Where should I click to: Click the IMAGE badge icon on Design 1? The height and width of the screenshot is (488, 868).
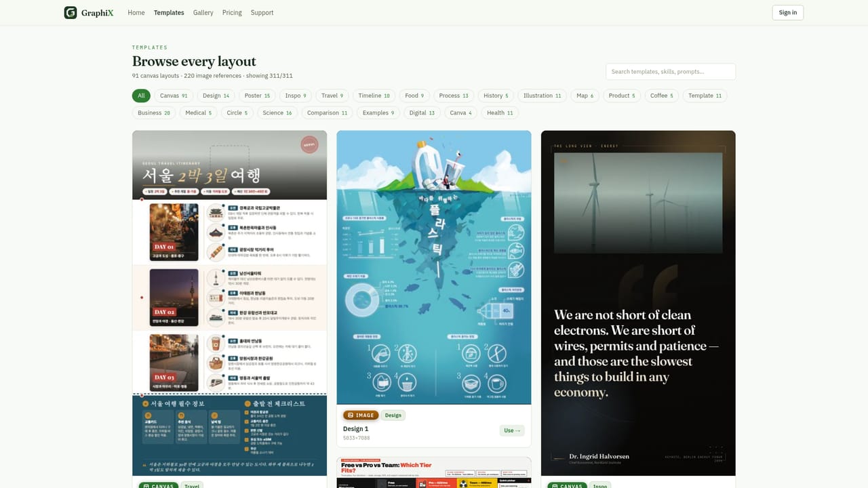point(350,415)
